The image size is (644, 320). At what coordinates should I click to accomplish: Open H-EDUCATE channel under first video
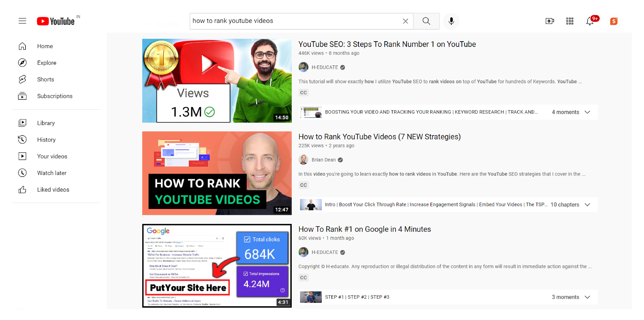click(x=325, y=67)
